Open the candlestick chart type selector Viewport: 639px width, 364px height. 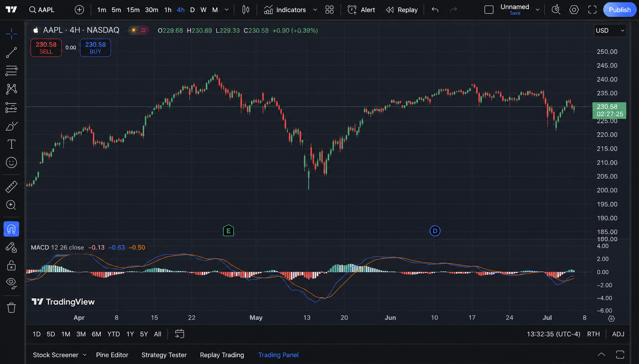point(246,10)
